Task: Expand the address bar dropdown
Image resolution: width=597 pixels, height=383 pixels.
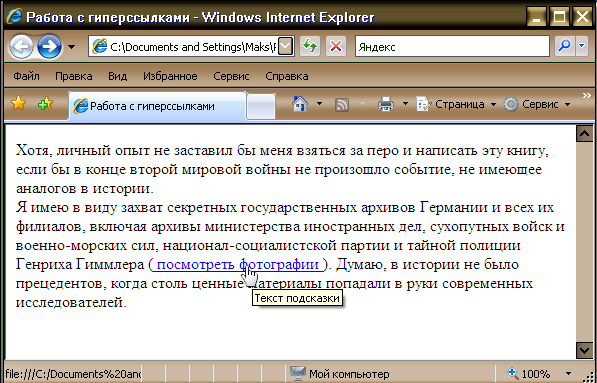Action: point(286,47)
